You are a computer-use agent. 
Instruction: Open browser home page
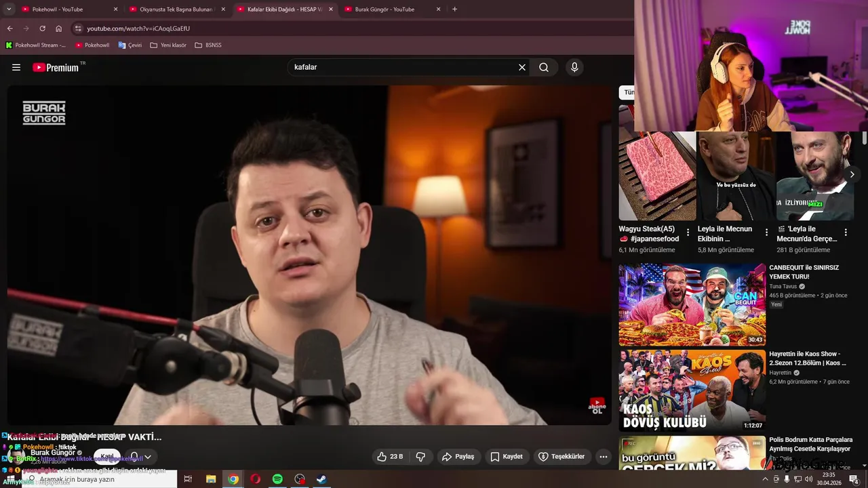58,28
